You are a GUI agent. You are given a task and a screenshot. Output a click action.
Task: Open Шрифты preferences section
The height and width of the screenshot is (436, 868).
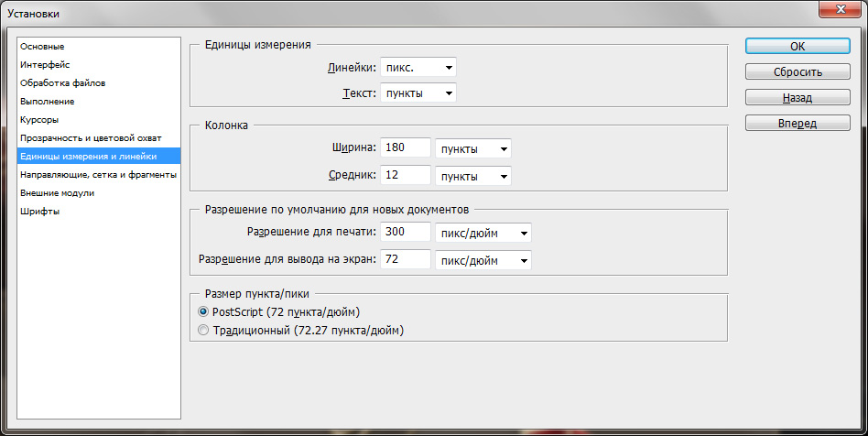40,211
